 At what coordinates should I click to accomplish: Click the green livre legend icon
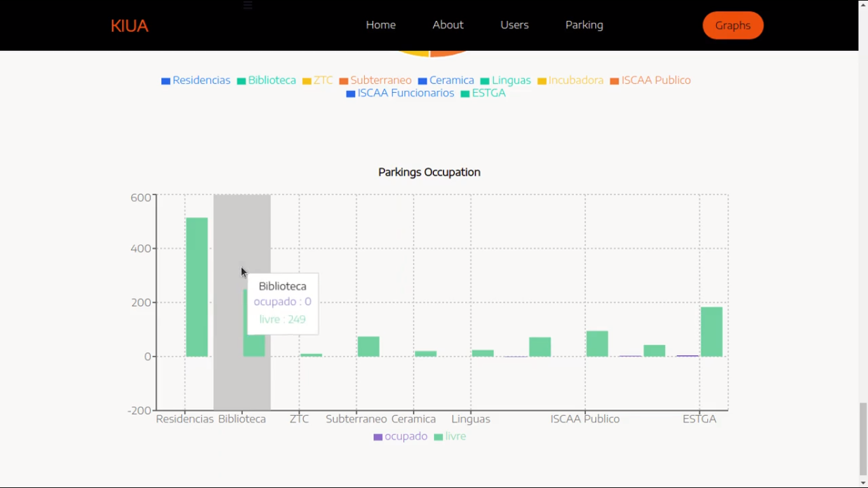(x=438, y=437)
